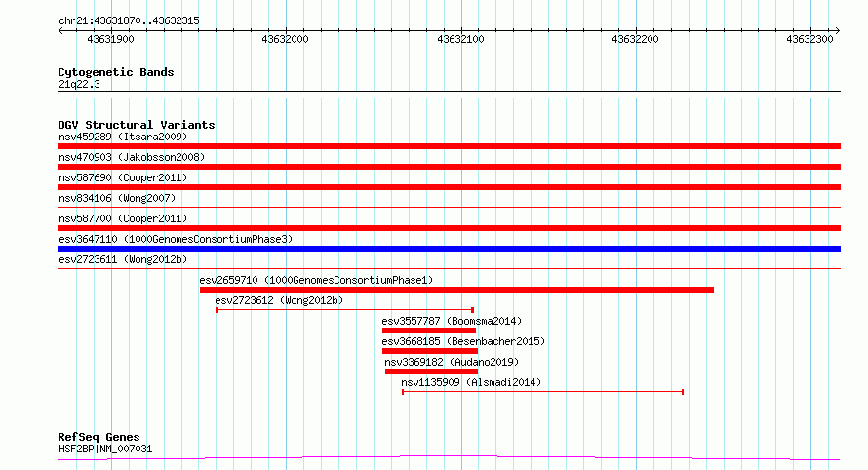This screenshot has height=470, width=868.
Task: Click the nsv459289 (Itsara2009) variant bar
Action: point(449,146)
